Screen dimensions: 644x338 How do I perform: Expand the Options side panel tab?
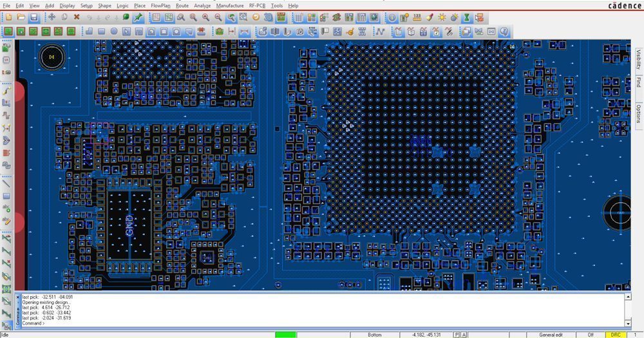[638, 113]
